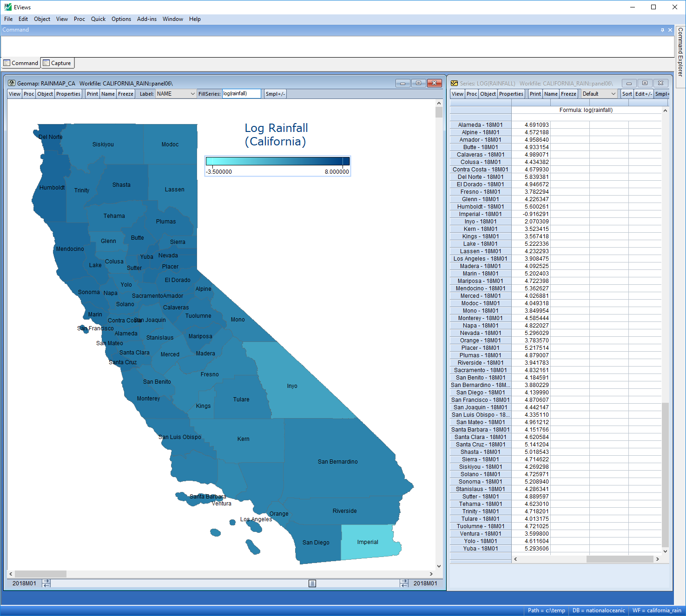Image resolution: width=686 pixels, height=616 pixels.
Task: Click the left date range swap arrows icon
Action: point(46,583)
